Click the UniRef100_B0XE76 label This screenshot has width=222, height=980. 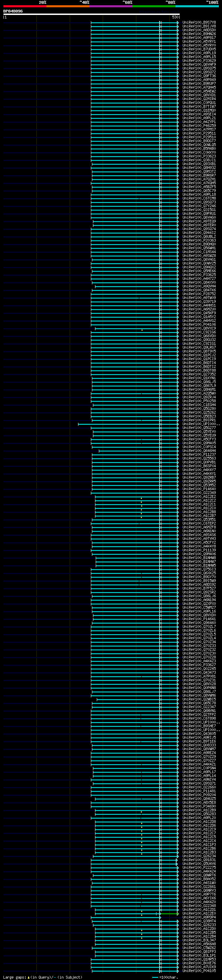click(199, 963)
